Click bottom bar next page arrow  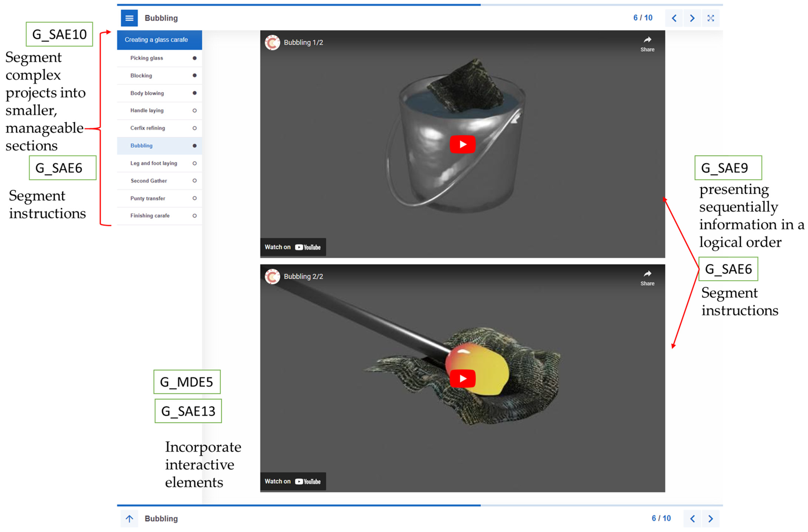coord(711,518)
